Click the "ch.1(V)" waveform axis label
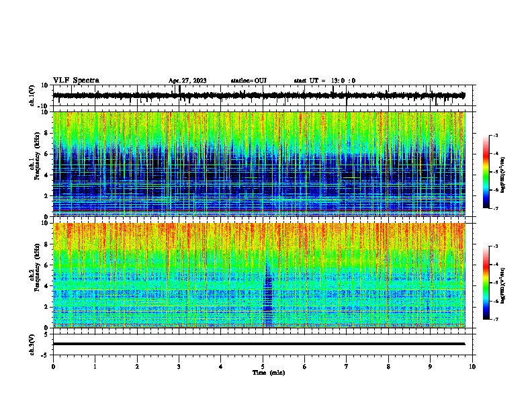Screen dimensions: 532x411 (32, 95)
